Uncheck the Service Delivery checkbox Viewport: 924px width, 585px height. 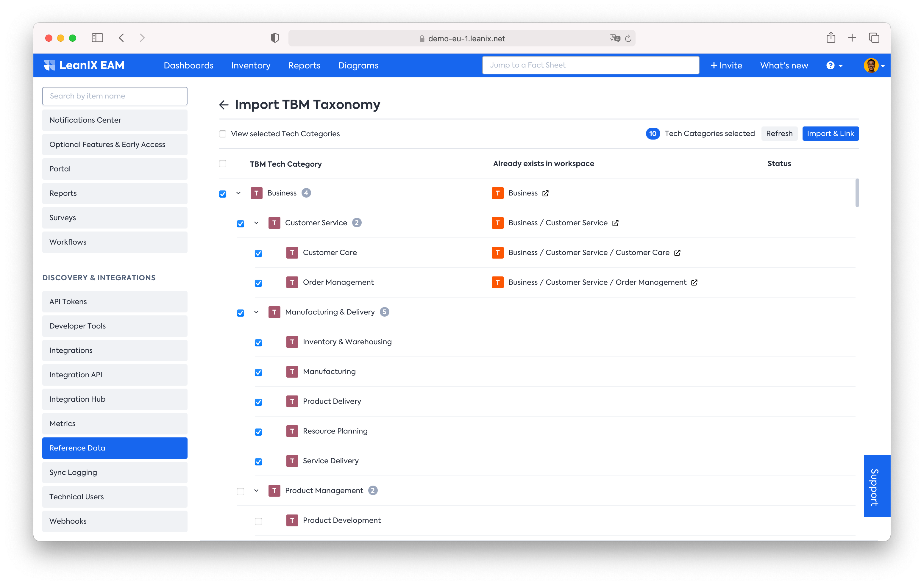pyautogui.click(x=259, y=462)
